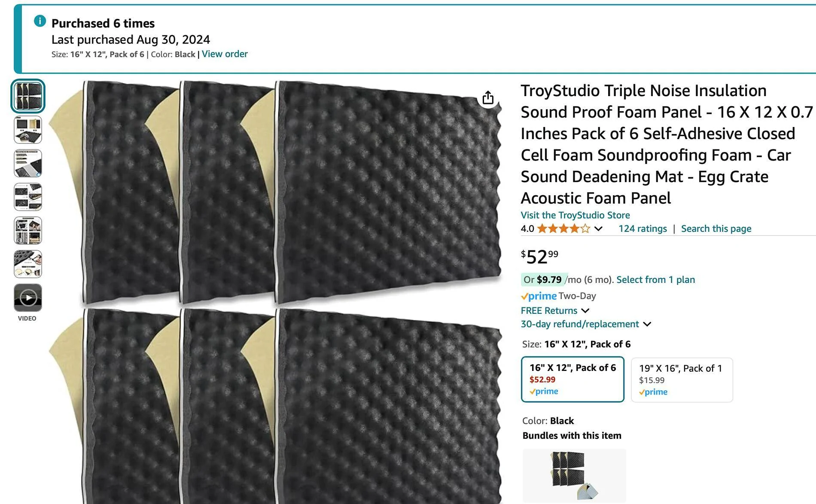
Task: Play the product video thumbnail
Action: pyautogui.click(x=28, y=298)
